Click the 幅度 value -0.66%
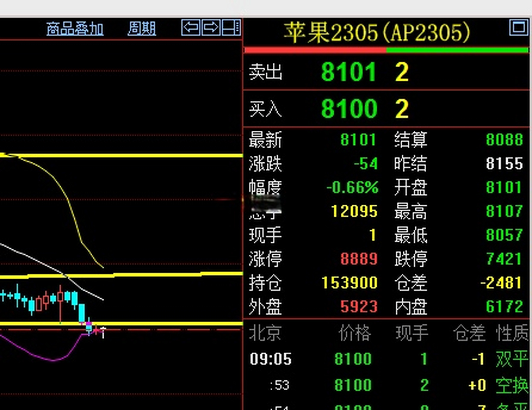Screen dimensions: 532x410 (x=352, y=187)
